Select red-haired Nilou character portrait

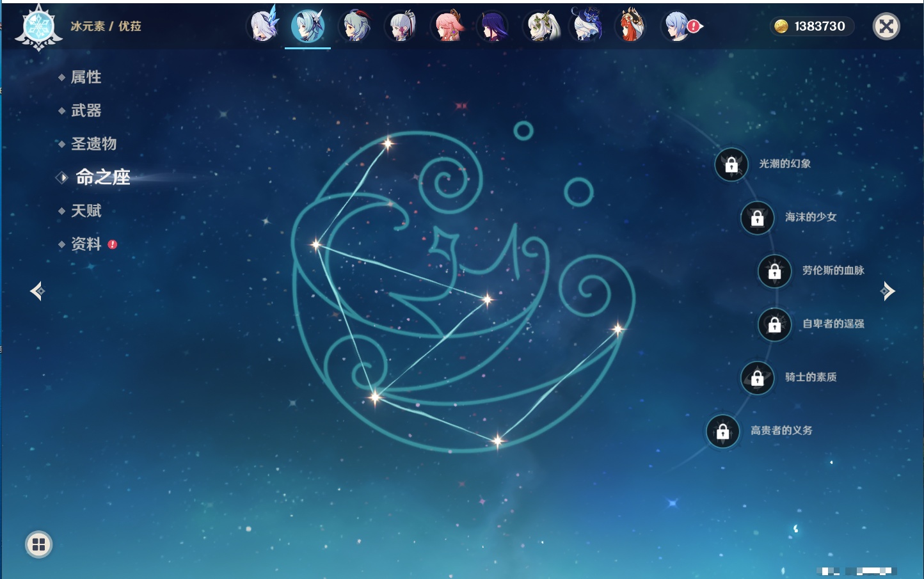631,27
